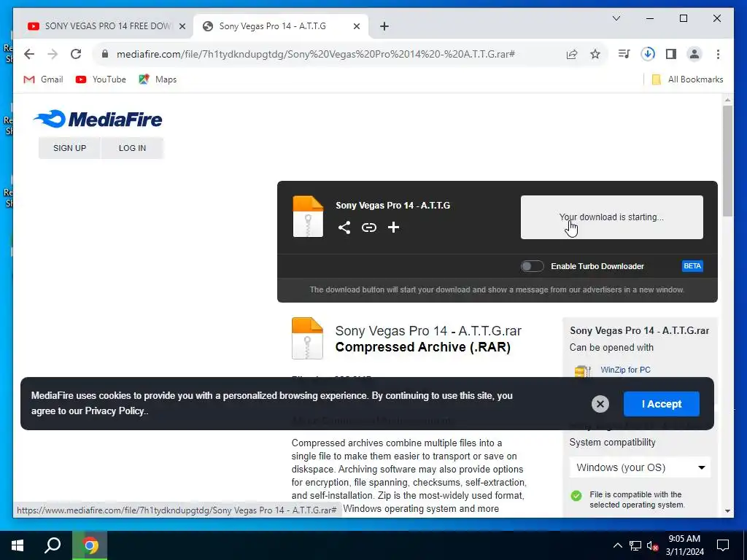Open the Windows (your OS) dropdown

pyautogui.click(x=640, y=467)
